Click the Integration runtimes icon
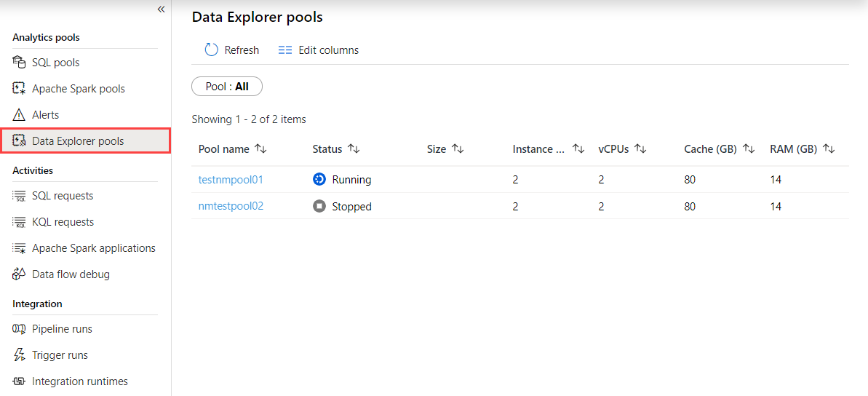 (x=19, y=381)
